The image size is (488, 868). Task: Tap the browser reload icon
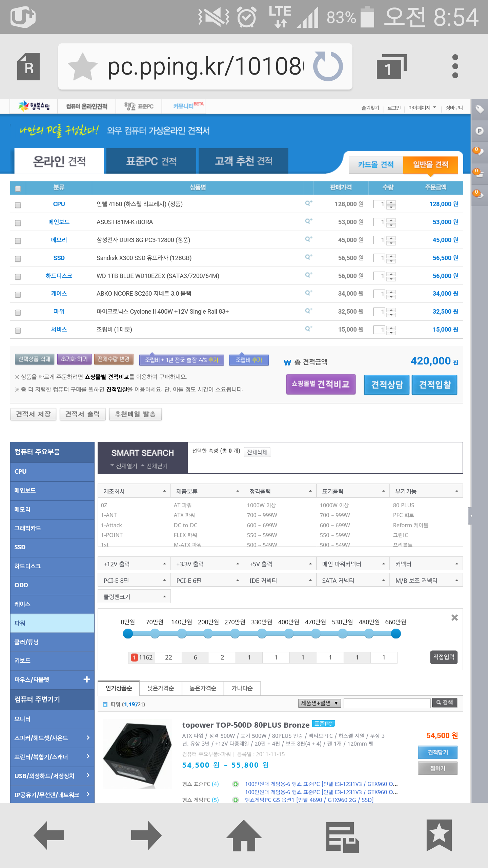click(x=328, y=66)
